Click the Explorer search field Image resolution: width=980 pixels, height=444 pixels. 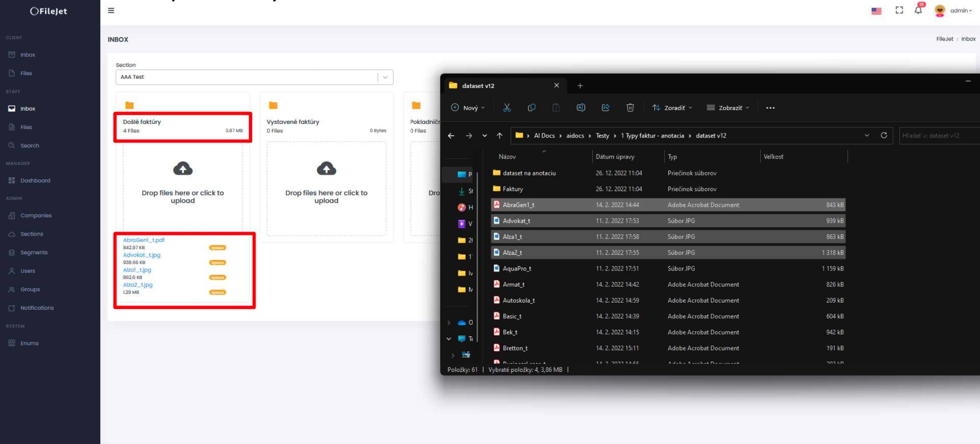pyautogui.click(x=937, y=136)
